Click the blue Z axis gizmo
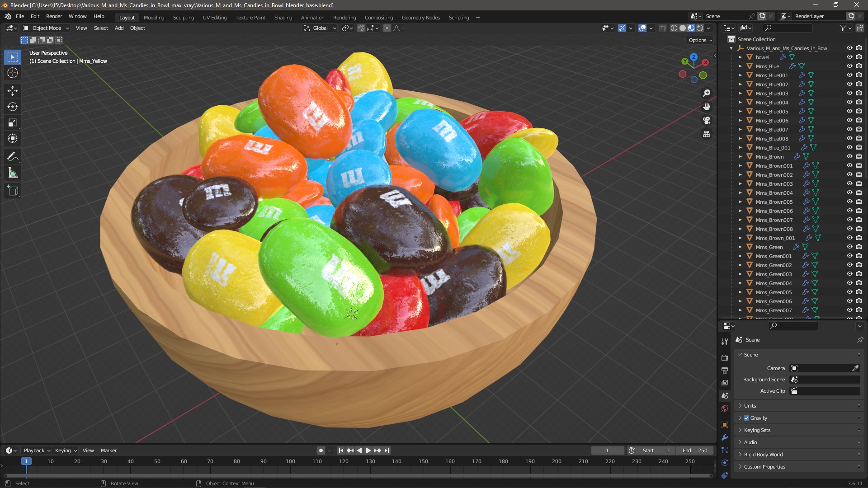The height and width of the screenshot is (488, 868). click(693, 57)
